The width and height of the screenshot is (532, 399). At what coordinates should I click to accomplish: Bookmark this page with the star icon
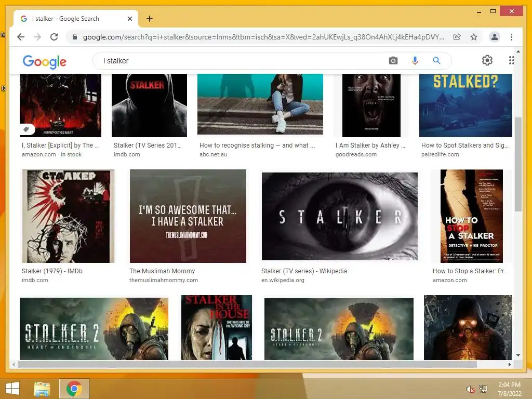(474, 37)
